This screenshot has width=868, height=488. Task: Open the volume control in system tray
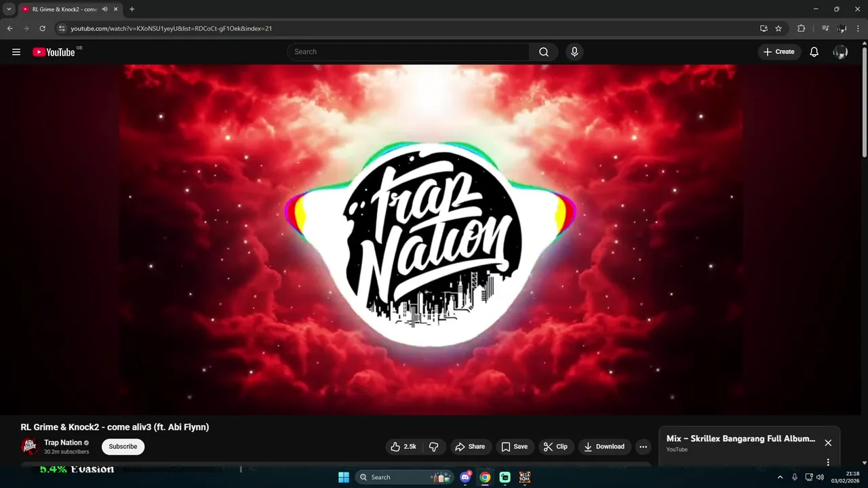click(821, 477)
